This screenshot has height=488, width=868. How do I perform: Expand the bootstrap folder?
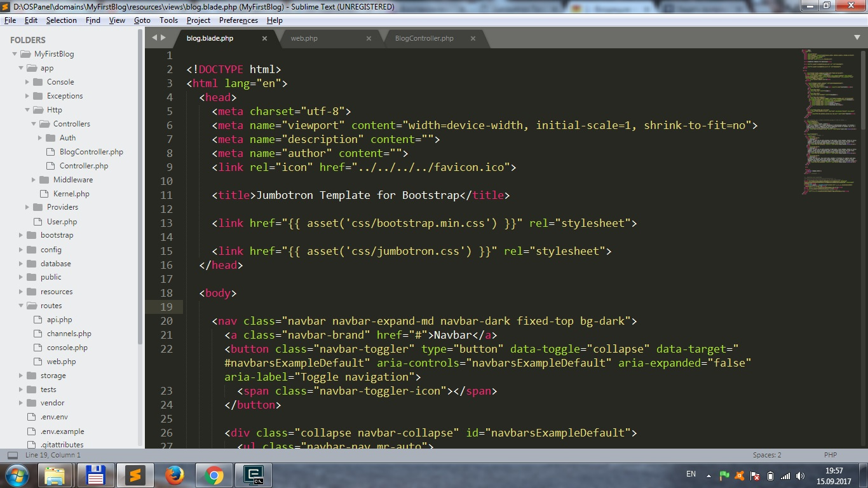tap(21, 235)
